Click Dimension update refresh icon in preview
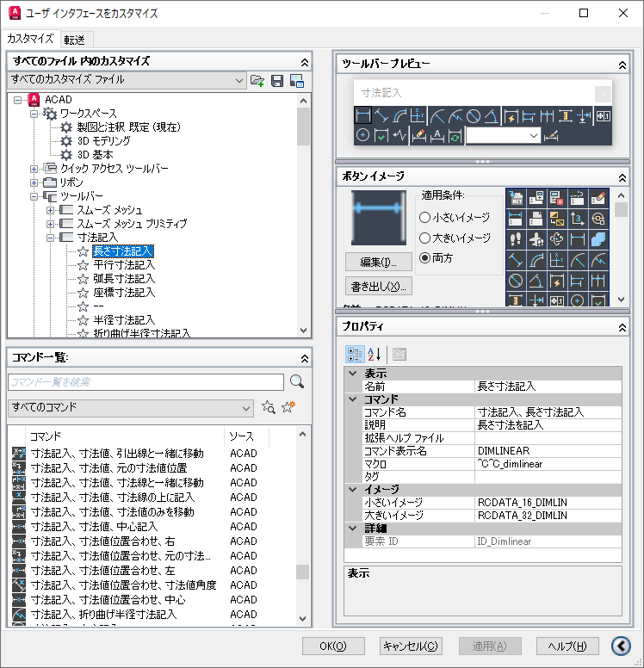644x668 pixels. pos(455,136)
